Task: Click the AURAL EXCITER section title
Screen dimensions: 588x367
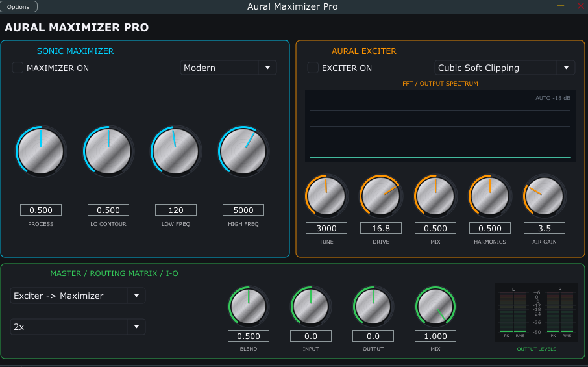Action: click(x=363, y=51)
